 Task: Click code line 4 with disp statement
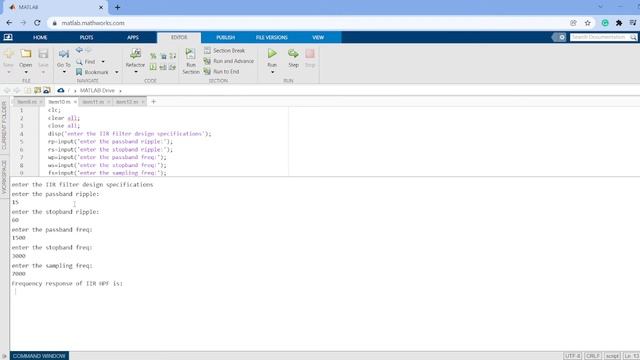click(129, 133)
